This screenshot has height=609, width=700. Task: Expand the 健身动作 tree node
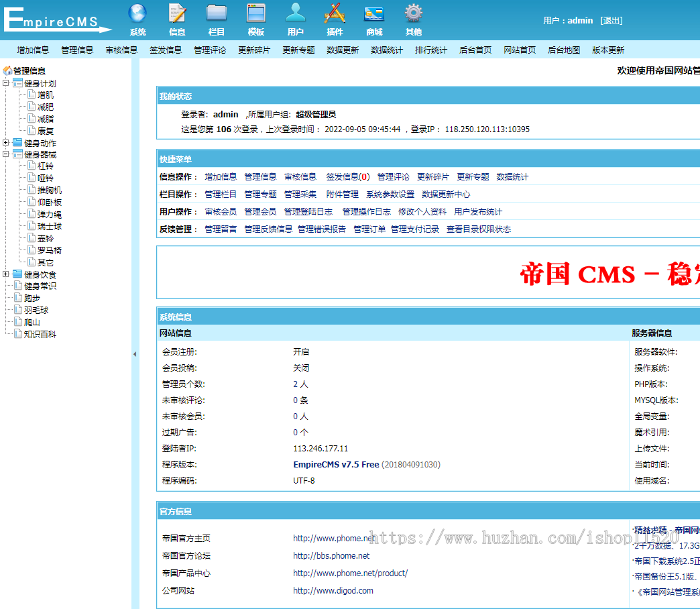pos(6,142)
